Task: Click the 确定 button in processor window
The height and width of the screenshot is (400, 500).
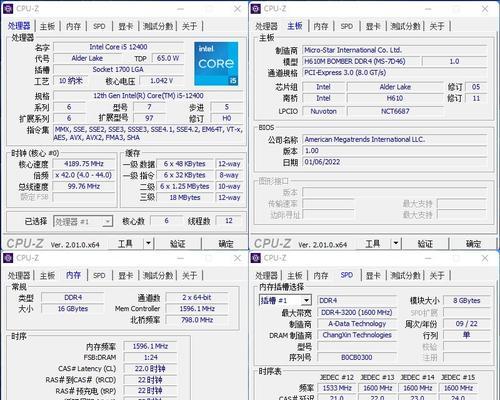Action: 226,244
